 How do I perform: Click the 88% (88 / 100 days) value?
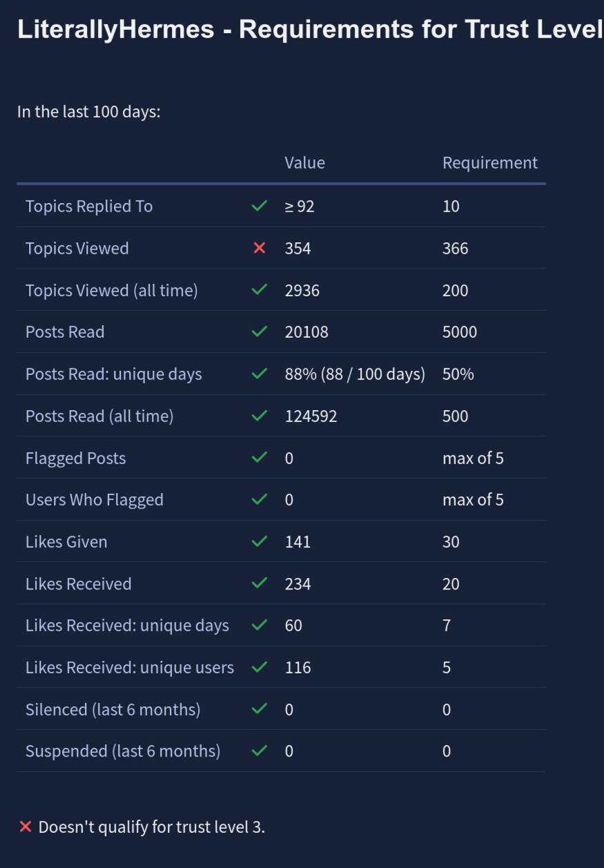pos(355,374)
